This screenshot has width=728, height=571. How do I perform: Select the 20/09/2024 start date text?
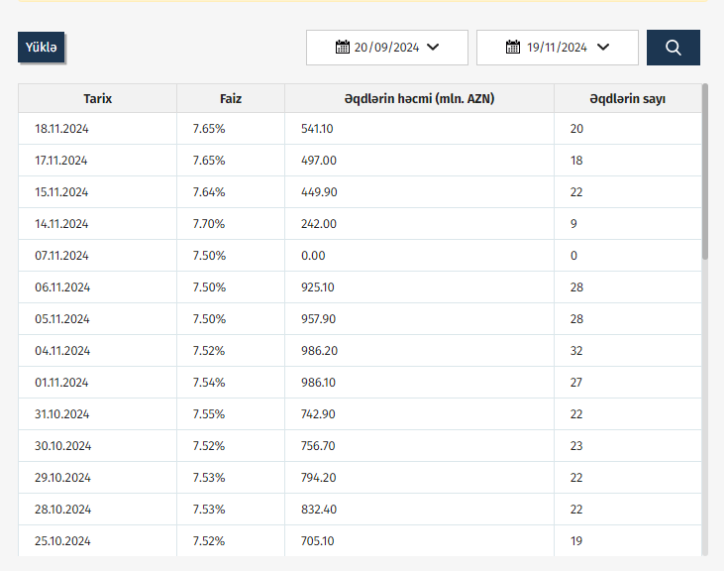pyautogui.click(x=386, y=48)
